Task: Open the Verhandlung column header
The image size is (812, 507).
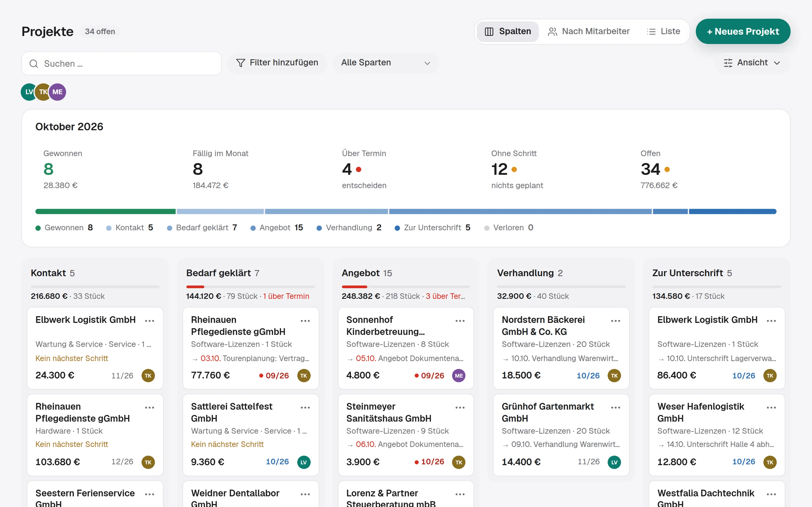Action: click(530, 273)
